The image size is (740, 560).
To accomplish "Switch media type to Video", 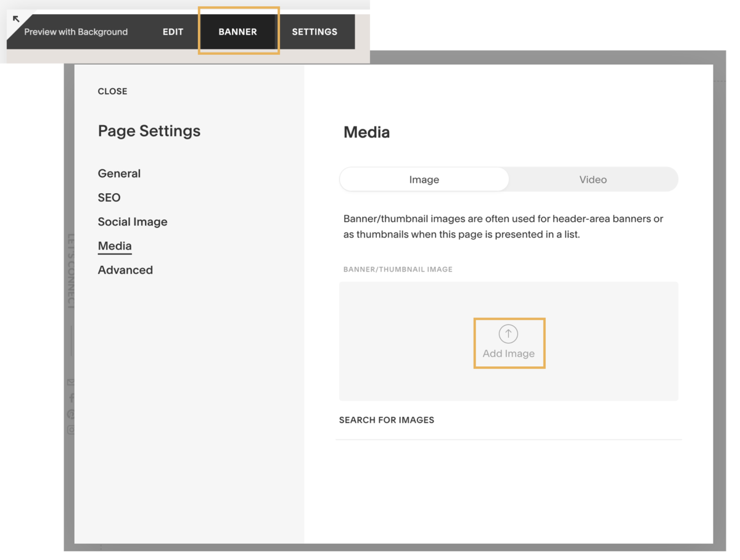I will [593, 179].
